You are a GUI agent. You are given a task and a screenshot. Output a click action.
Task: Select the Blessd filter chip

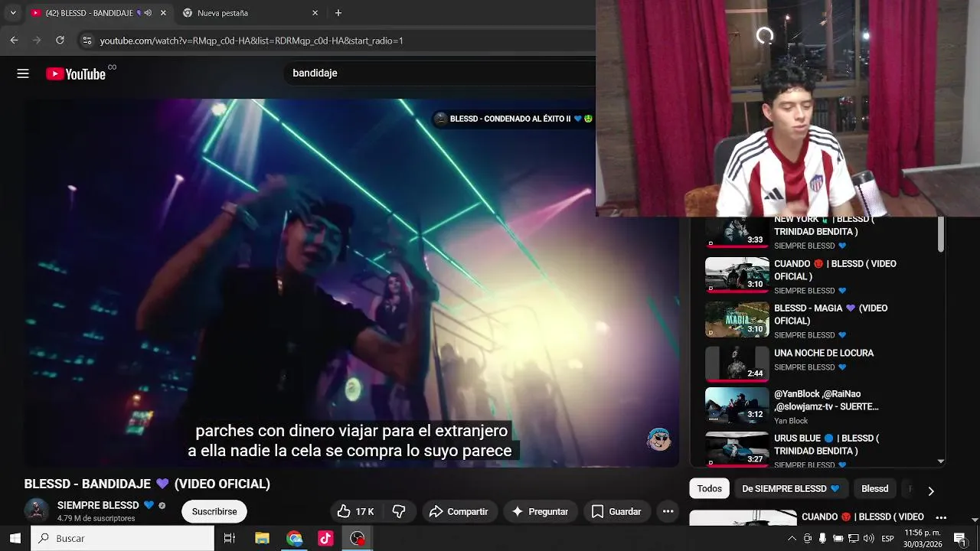pos(874,488)
